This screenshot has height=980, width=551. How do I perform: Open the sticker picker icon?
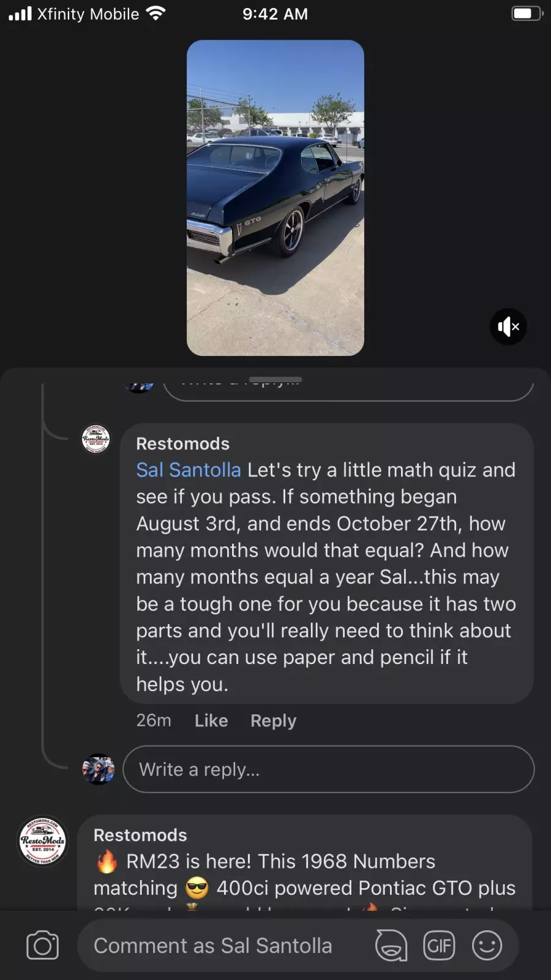tap(391, 945)
